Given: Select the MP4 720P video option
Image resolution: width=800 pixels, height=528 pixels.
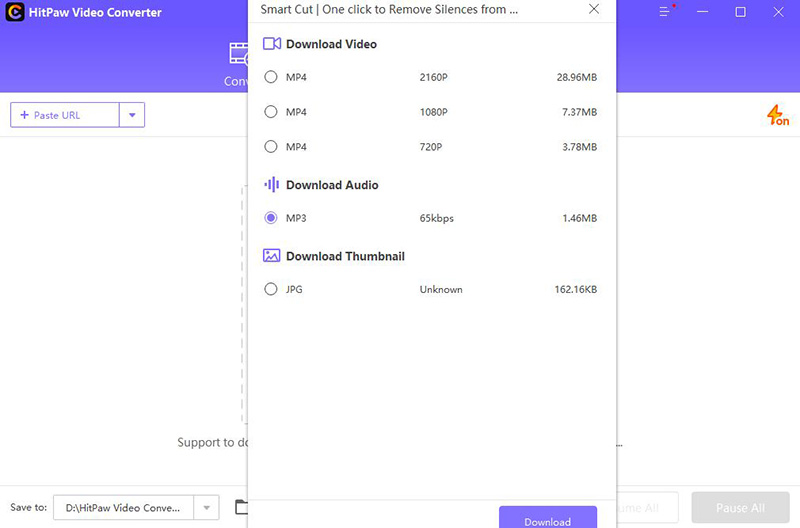Looking at the screenshot, I should (270, 147).
